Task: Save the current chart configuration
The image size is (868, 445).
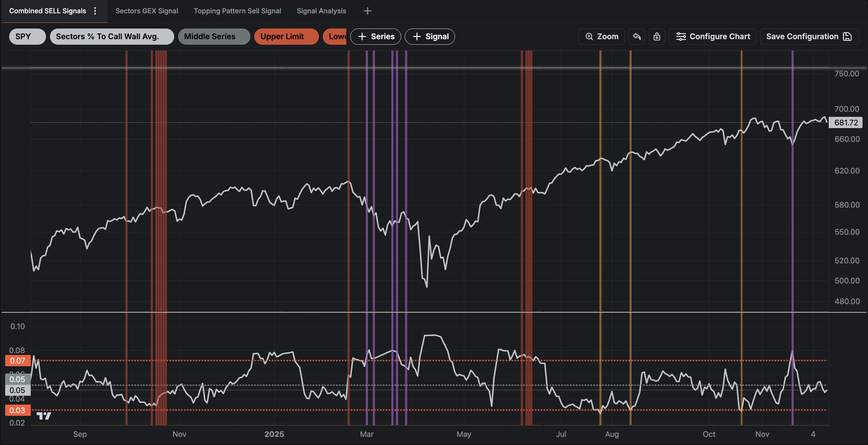Action: point(810,36)
